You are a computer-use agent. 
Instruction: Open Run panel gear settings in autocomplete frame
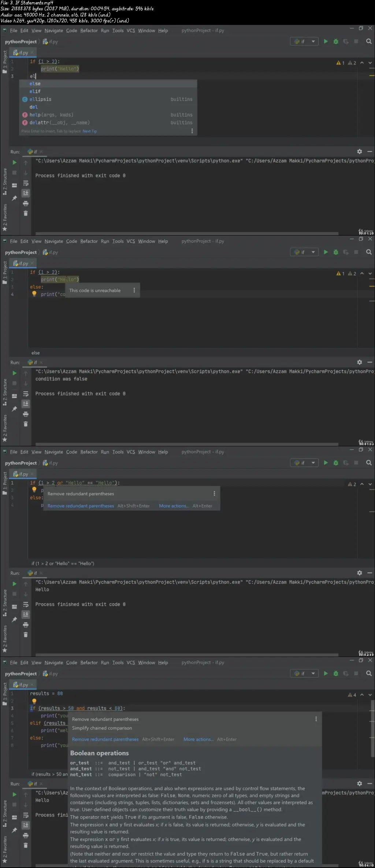tap(360, 152)
